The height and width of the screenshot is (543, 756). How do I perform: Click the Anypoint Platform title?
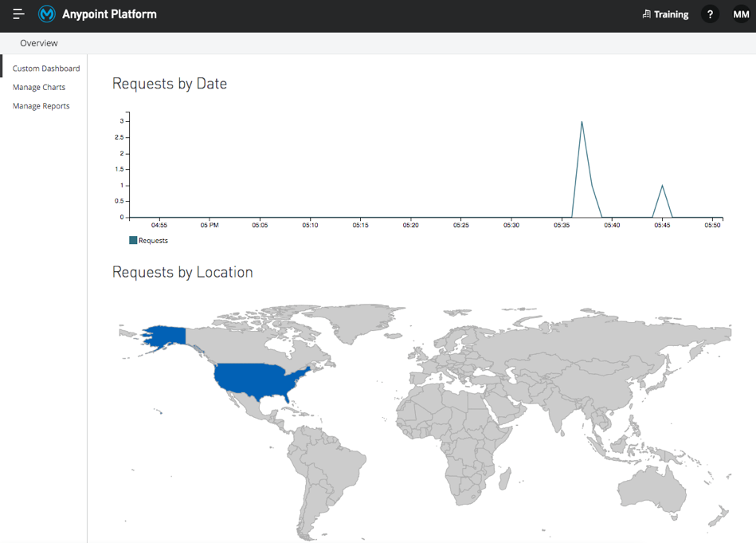109,14
